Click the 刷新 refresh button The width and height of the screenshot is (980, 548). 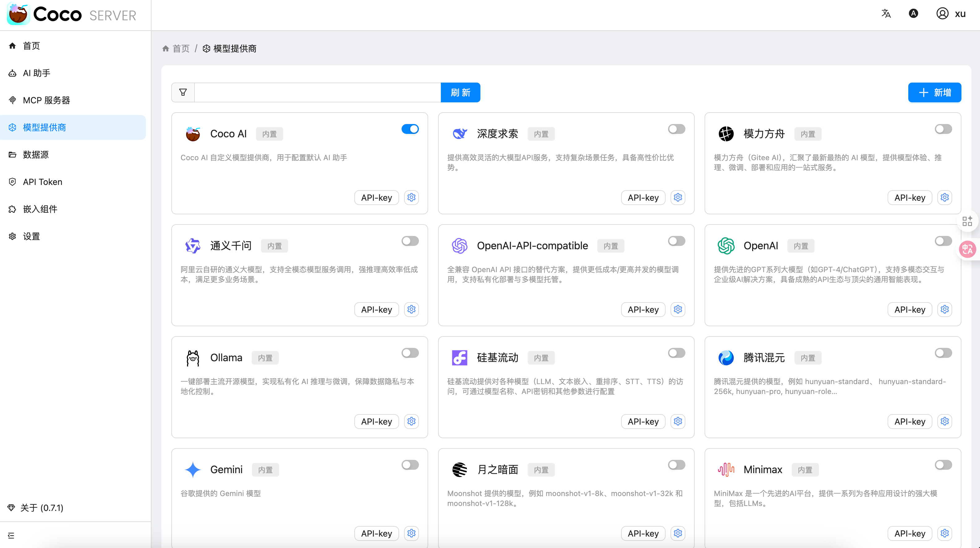(460, 92)
